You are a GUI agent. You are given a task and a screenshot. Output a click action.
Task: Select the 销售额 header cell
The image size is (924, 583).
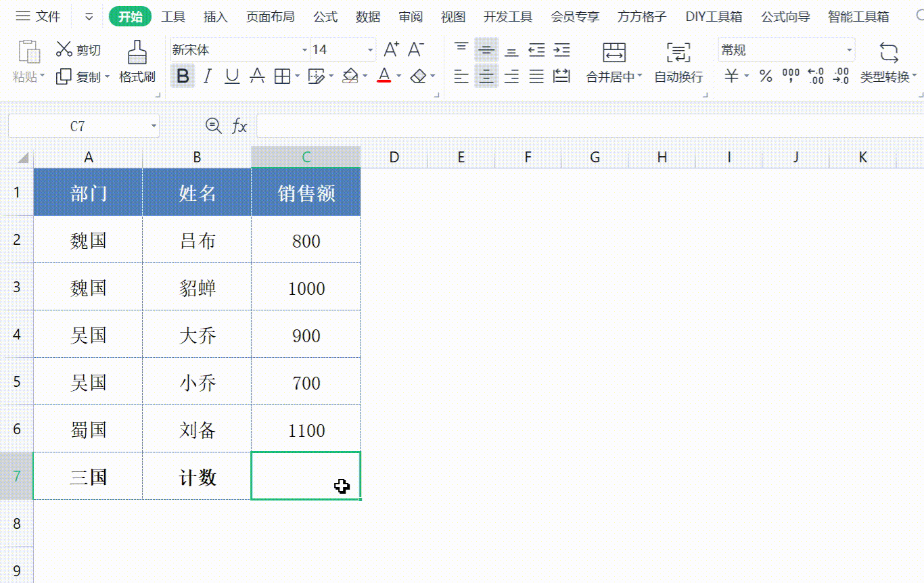pos(306,193)
